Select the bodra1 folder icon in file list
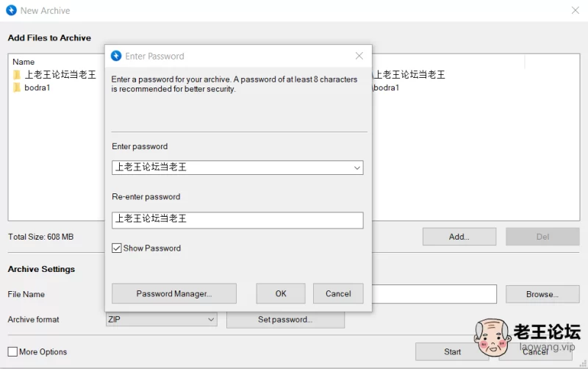This screenshot has height=369, width=588. coord(16,88)
